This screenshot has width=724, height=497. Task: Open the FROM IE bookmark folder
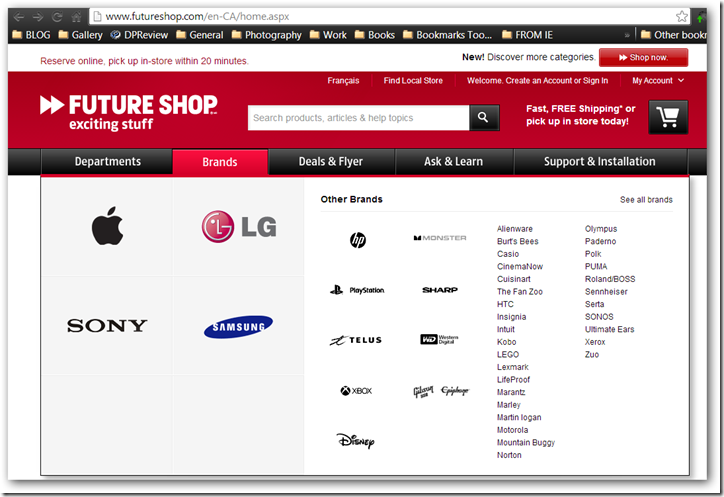527,35
